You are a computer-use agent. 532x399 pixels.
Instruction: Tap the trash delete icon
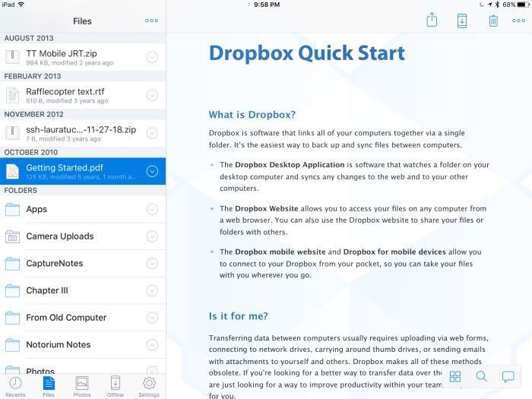click(493, 21)
